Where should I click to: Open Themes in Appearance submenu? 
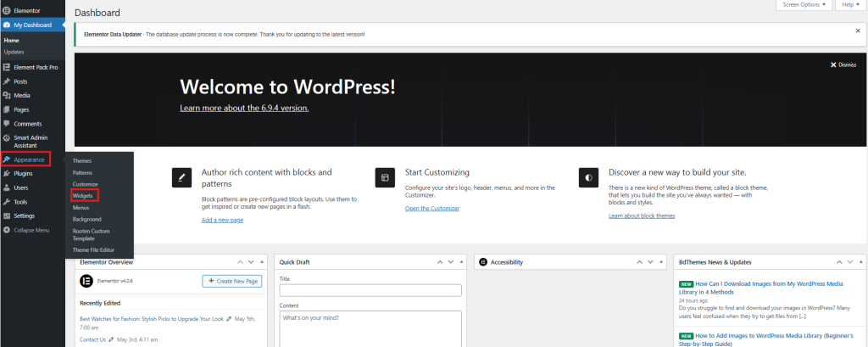82,160
